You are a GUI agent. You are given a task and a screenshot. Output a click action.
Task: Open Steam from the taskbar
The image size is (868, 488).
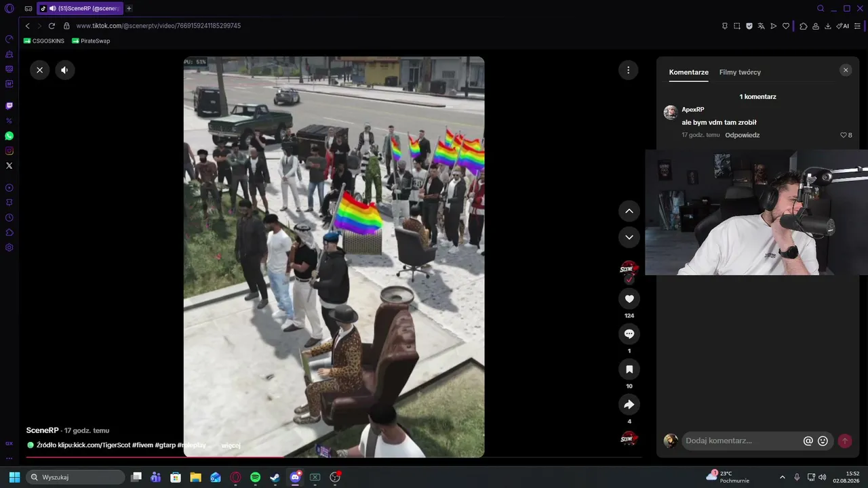point(275,477)
